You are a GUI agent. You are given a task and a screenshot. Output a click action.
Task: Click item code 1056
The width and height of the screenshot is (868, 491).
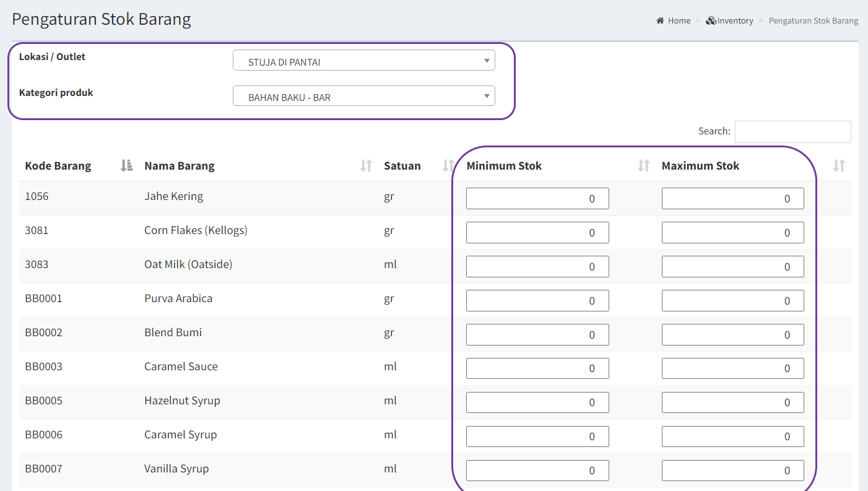pos(37,196)
